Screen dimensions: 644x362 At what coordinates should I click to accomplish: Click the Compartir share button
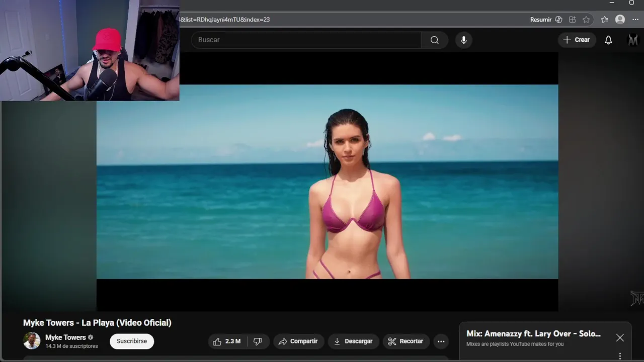[298, 341]
